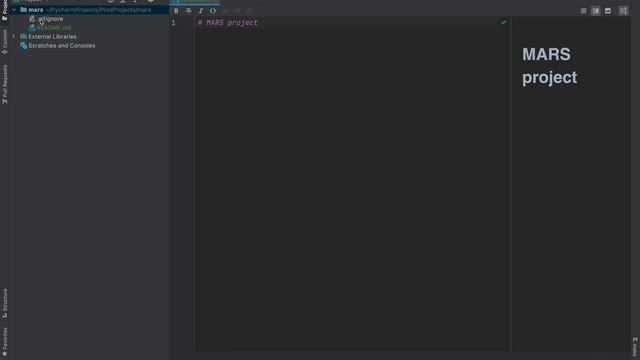Click line number 1 in gutter

click(173, 23)
